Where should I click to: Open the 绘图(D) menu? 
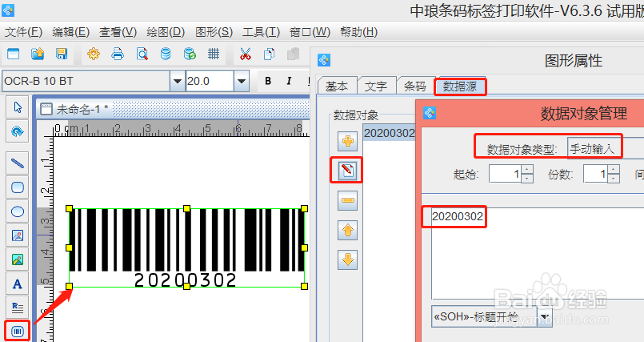pos(166,32)
